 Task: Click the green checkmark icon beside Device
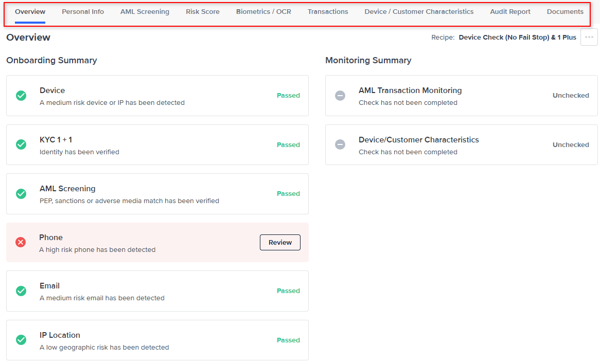(x=21, y=96)
